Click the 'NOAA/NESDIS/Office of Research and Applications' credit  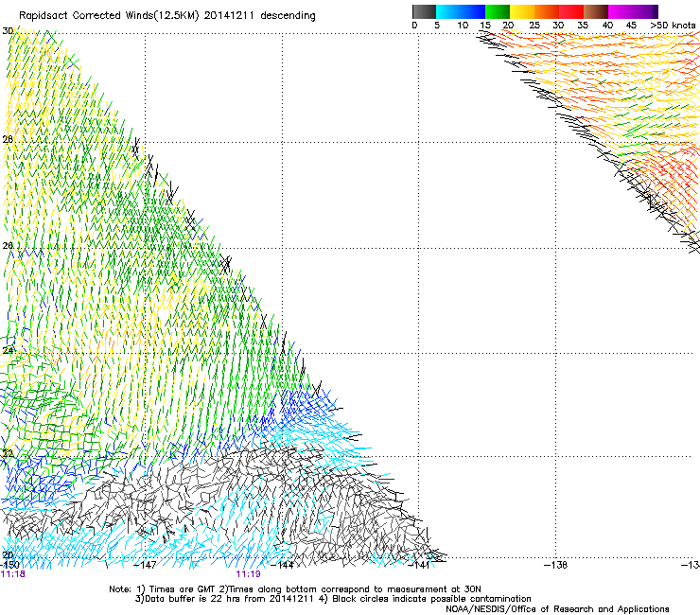pos(557,609)
